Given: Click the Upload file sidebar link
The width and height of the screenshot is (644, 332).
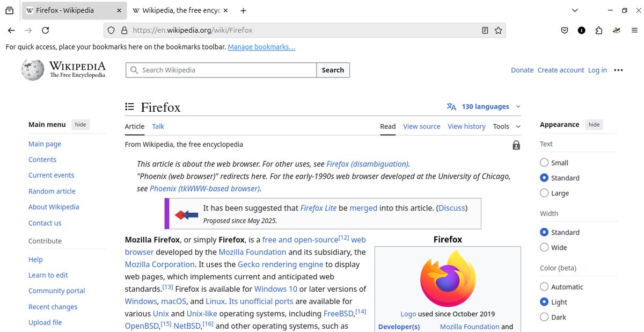Looking at the screenshot, I should pyautogui.click(x=45, y=322).
